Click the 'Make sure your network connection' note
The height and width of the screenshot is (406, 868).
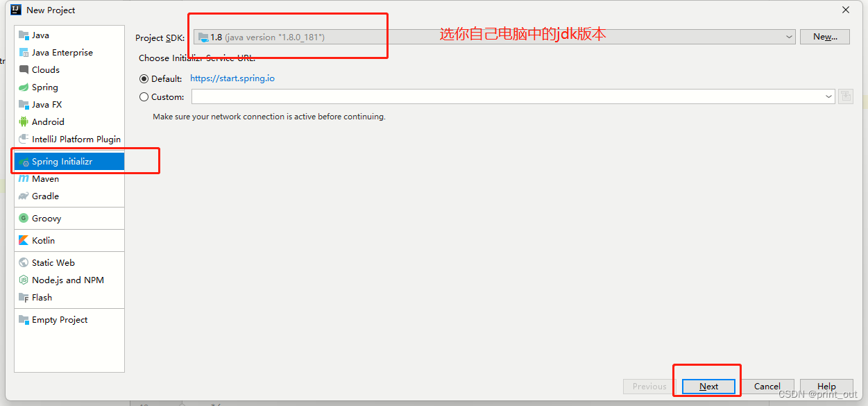pos(269,117)
